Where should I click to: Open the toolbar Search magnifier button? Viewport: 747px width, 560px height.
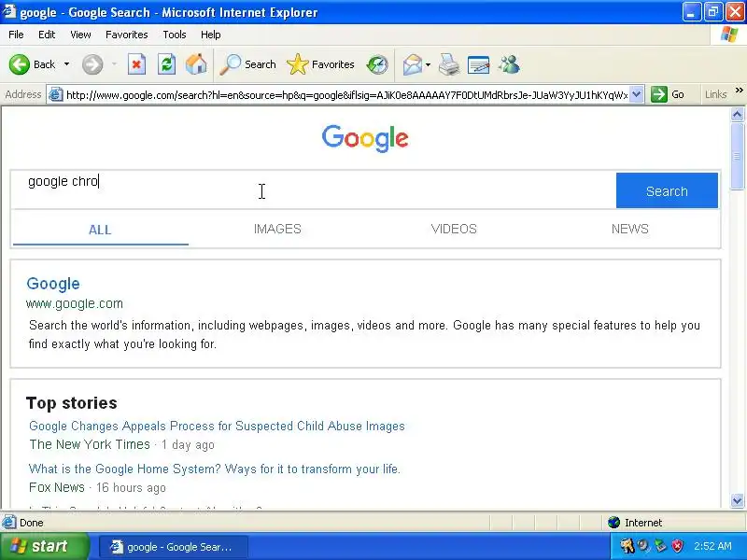247,64
